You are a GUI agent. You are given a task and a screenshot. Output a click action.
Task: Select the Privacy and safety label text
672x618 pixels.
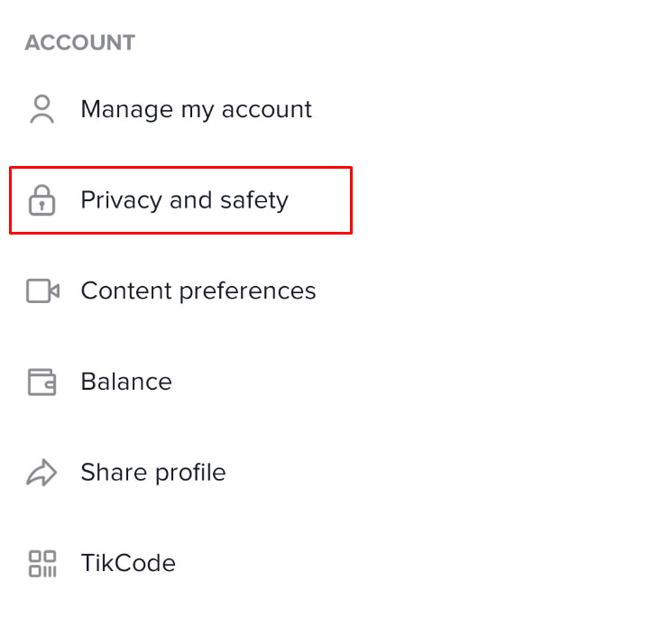(184, 199)
